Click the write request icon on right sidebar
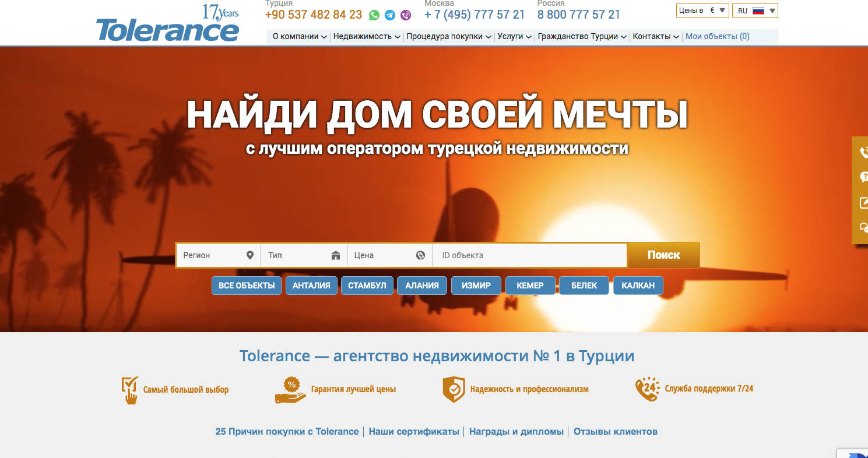The image size is (868, 458). click(863, 203)
